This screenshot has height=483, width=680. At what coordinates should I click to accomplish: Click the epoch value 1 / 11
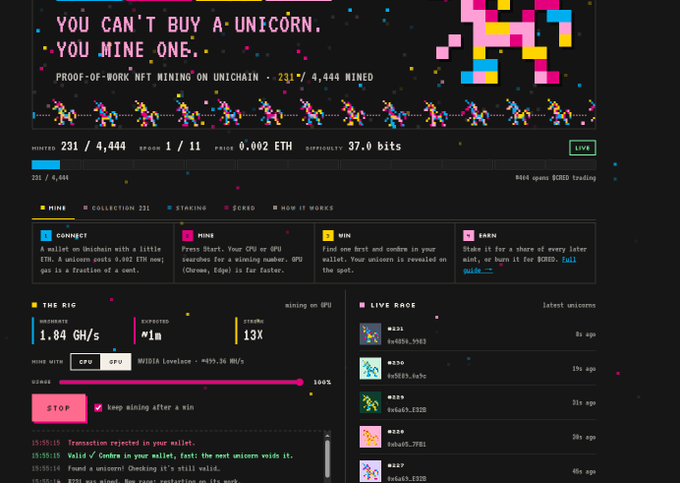pos(183,147)
